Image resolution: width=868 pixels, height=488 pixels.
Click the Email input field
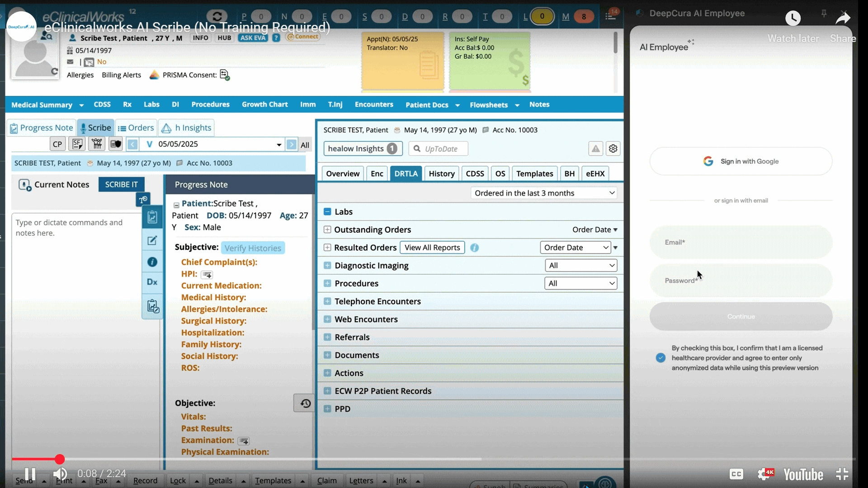(741, 242)
